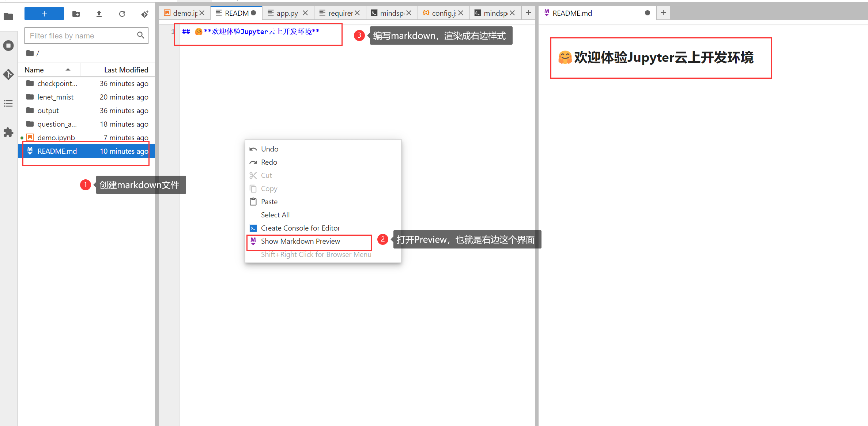This screenshot has height=426, width=868.
Task: Open the extension manager panel
Action: (x=8, y=132)
